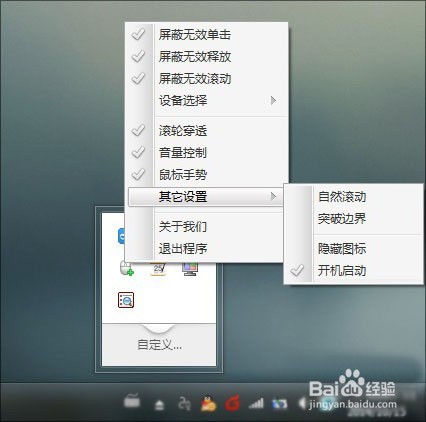426x422 pixels.
Task: Click the blue device icon beside signal bars
Action: (x=279, y=404)
